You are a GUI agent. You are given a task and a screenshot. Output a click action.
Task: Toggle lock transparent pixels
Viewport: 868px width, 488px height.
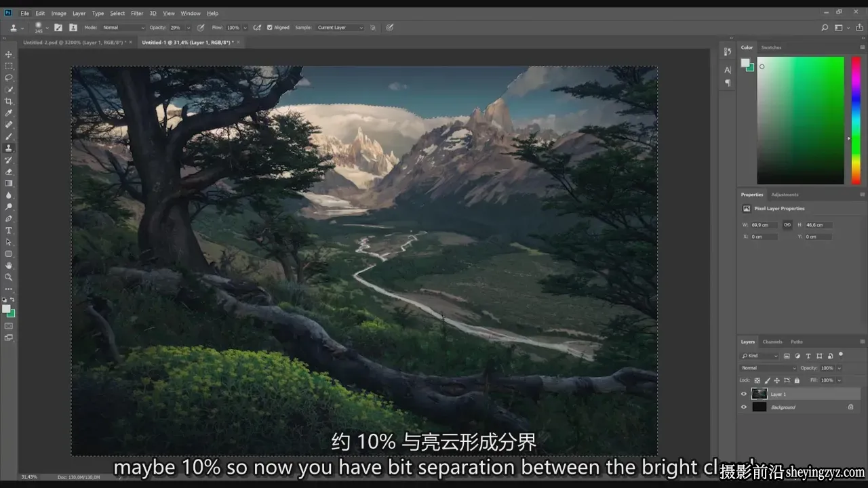[x=757, y=380]
